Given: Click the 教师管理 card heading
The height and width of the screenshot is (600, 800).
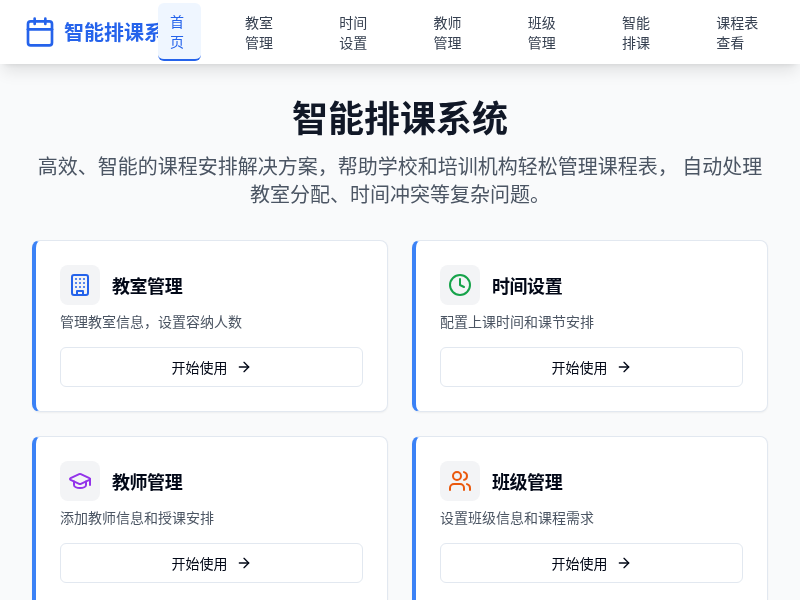Looking at the screenshot, I should 147,482.
